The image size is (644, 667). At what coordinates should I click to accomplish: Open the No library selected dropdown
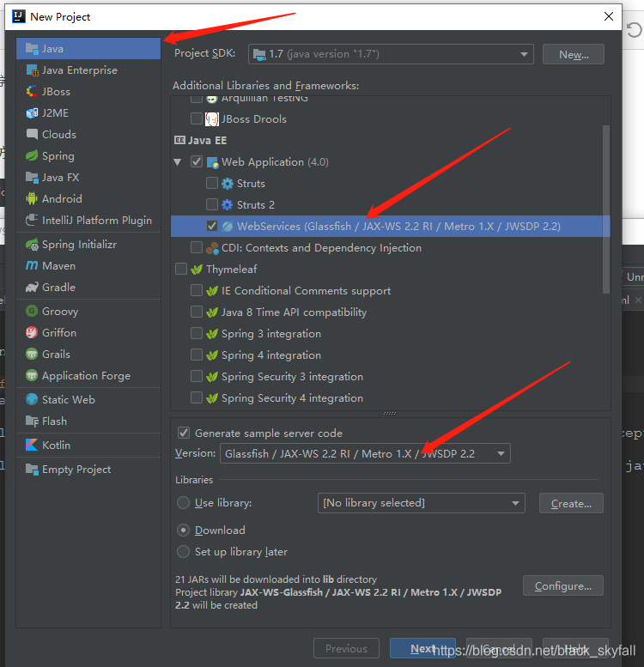pyautogui.click(x=421, y=503)
